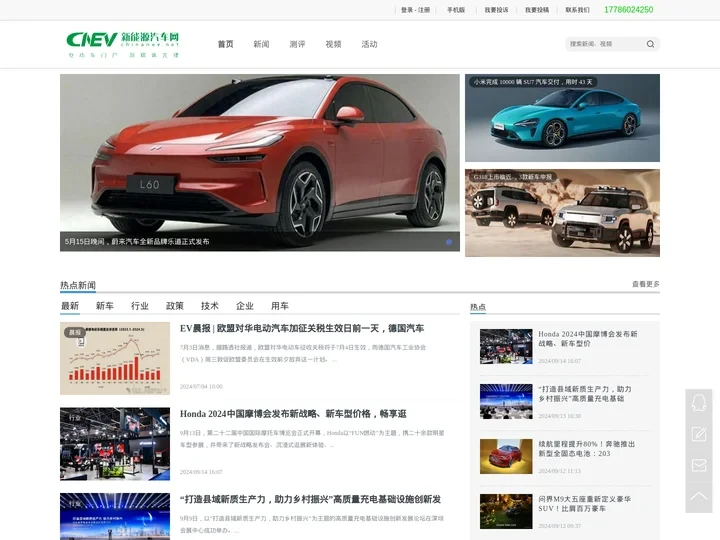Open the EV晨报 欧盟对华电动汽车 headline

tap(302, 328)
